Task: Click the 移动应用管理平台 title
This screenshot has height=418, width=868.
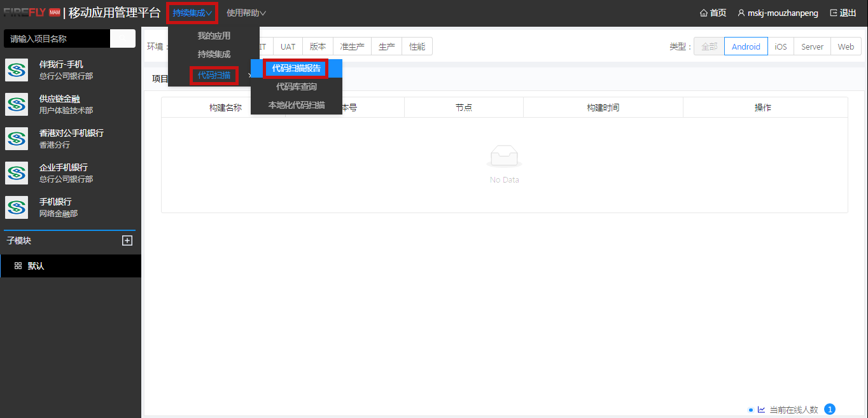Action: click(x=115, y=13)
